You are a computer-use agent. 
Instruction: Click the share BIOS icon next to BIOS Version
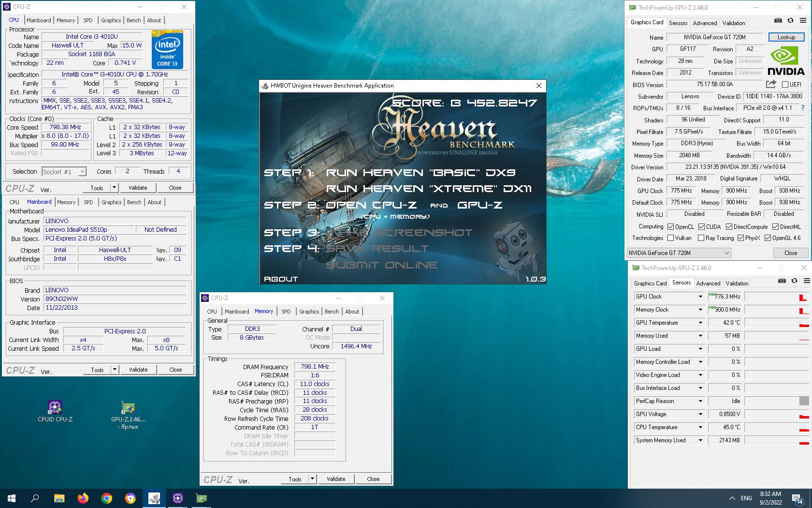[x=771, y=84]
